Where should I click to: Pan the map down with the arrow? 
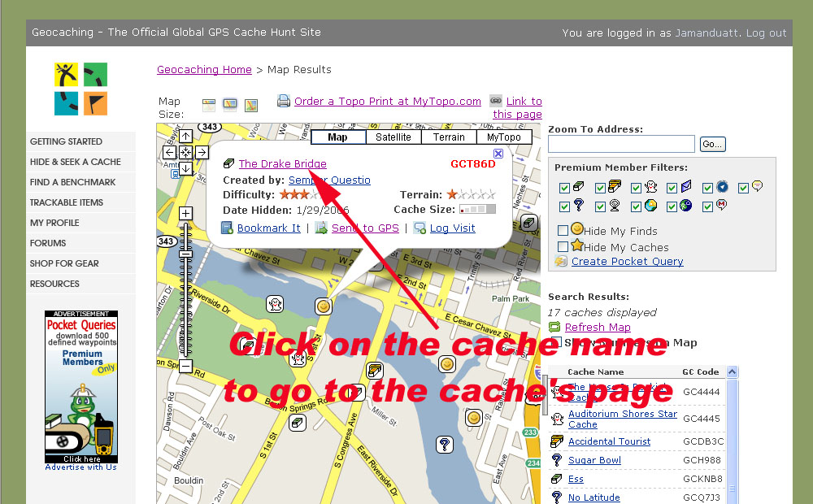click(185, 168)
